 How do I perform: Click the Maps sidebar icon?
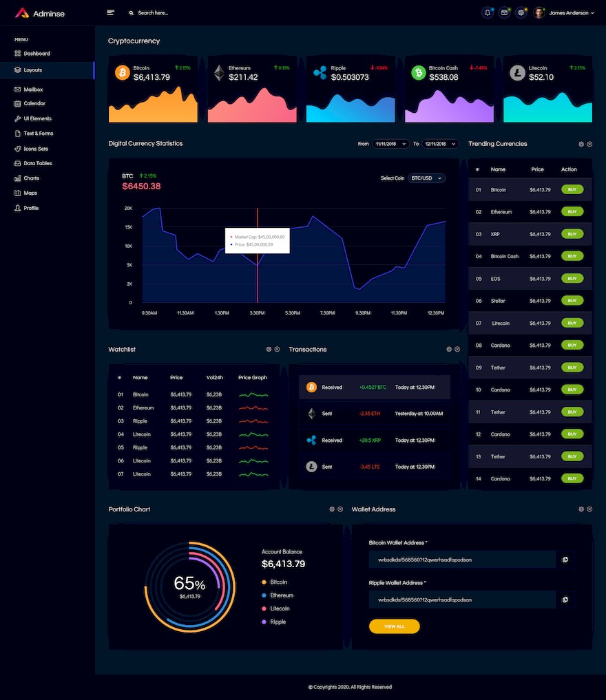click(17, 193)
